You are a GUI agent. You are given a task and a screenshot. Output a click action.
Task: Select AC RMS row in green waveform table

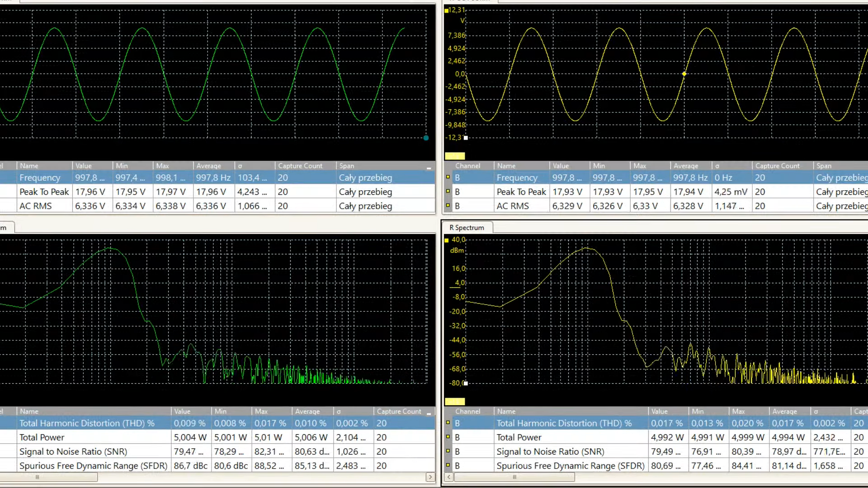(217, 206)
